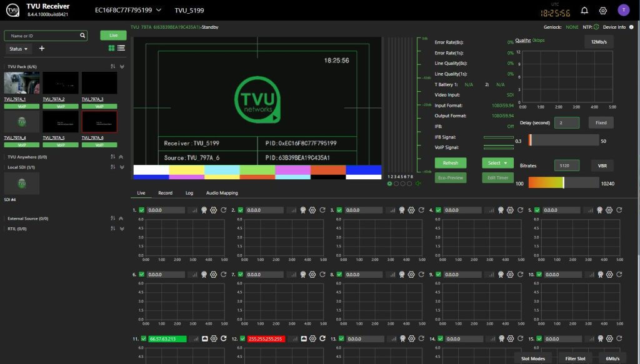Open settings gear for slot 1
Viewport: 640px width, 364px height.
click(x=214, y=210)
